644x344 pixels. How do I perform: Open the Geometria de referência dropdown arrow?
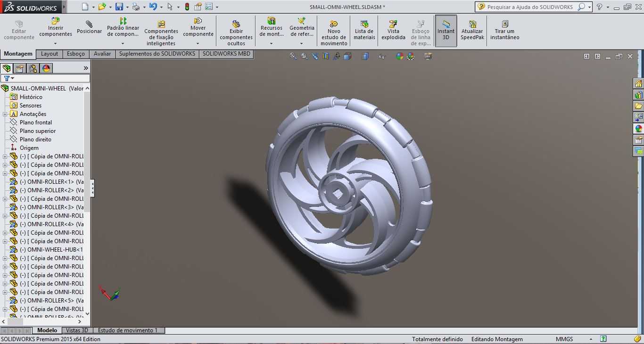pos(302,43)
